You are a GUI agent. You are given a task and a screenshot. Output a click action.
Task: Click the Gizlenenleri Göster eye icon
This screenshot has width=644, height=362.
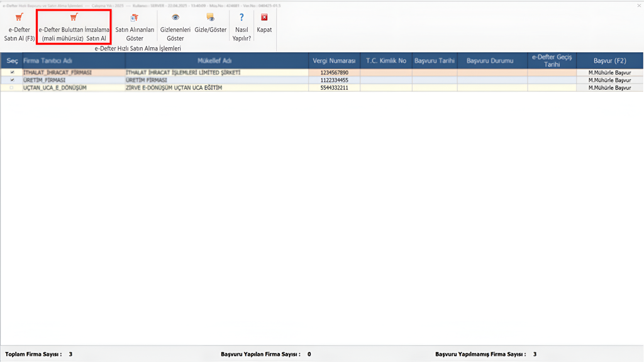(x=175, y=17)
